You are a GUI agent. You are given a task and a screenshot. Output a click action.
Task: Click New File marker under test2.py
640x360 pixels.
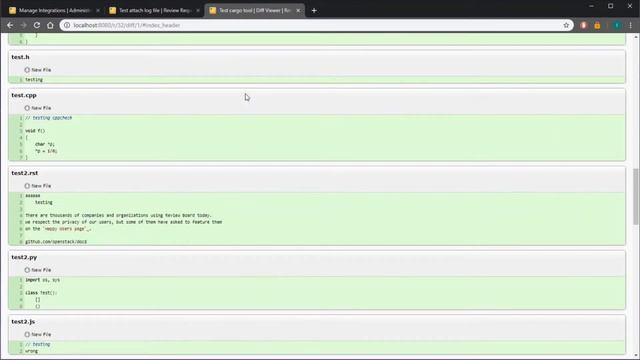click(38, 270)
